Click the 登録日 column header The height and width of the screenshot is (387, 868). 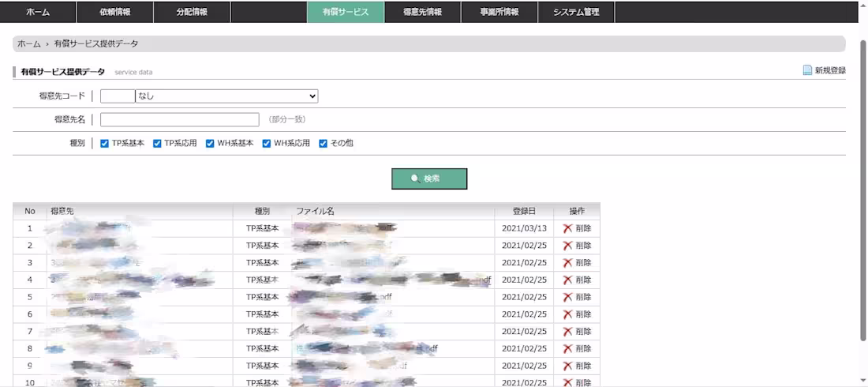524,211
